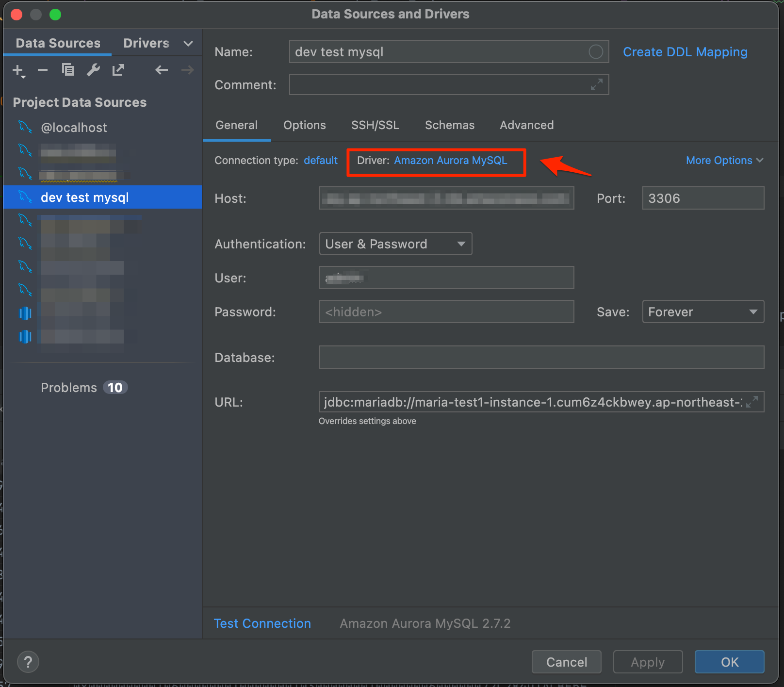
Task: Click the Create DDL Mapping link
Action: 685,52
